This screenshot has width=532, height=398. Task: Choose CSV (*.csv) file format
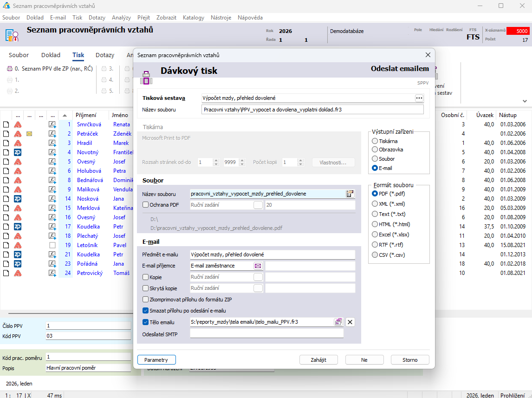pyautogui.click(x=375, y=255)
